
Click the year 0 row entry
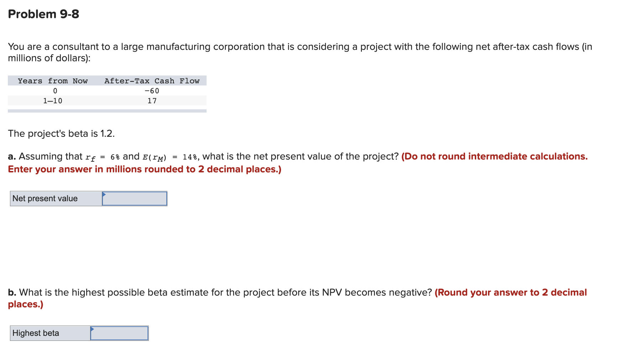coord(55,91)
